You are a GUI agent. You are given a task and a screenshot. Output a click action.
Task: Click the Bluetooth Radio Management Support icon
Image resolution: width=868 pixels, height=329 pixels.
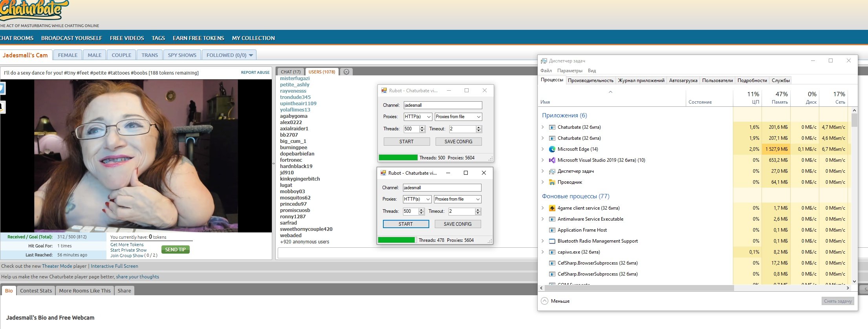click(x=552, y=241)
